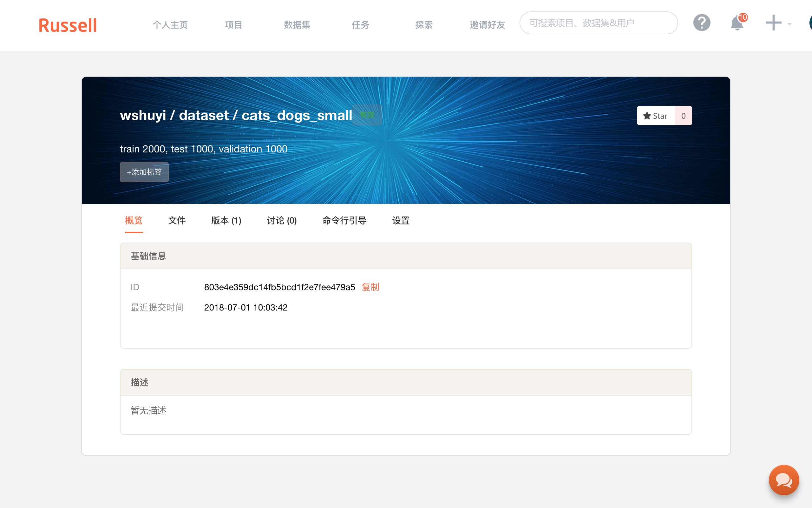812x508 pixels.
Task: Focus the search projects and datasets field
Action: [598, 23]
